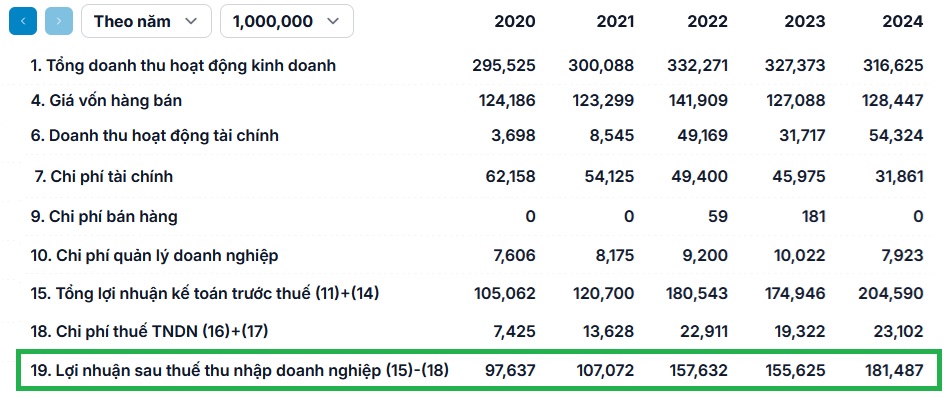945x399 pixels.
Task: Click the value 8,545 financial income
Action: point(613,136)
